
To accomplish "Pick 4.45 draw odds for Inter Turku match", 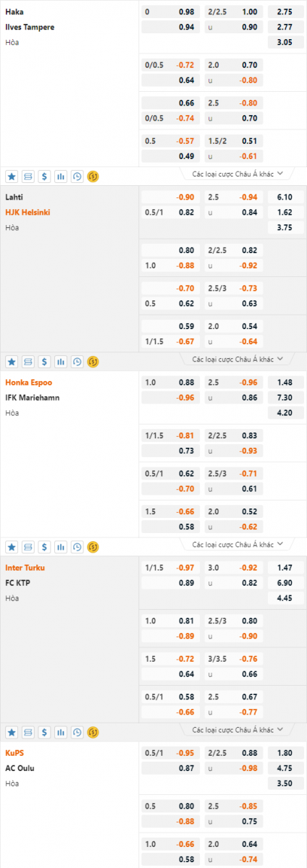I will click(x=285, y=598).
